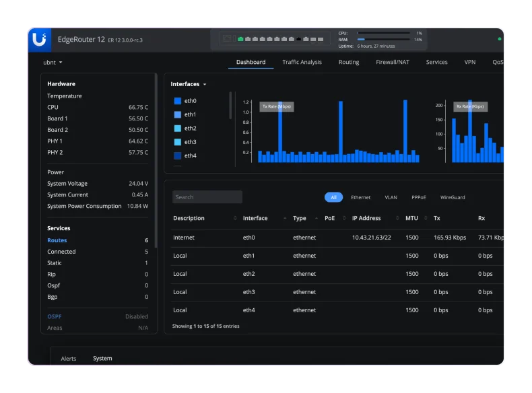
Task: Expand the Interfaces dropdown
Action: (189, 84)
